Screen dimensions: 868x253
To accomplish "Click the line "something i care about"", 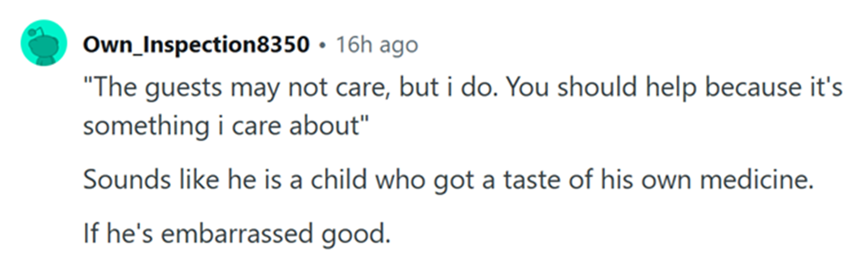I will click(x=226, y=126).
